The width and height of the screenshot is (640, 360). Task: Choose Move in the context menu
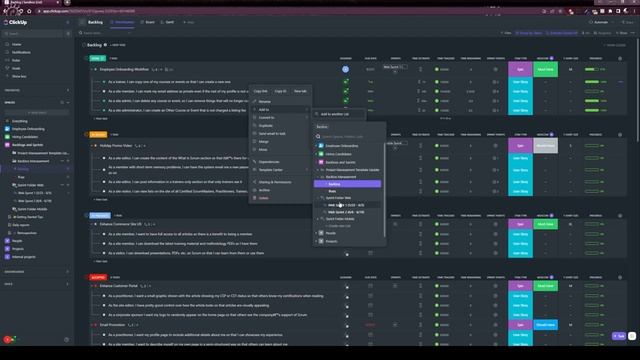[263, 150]
